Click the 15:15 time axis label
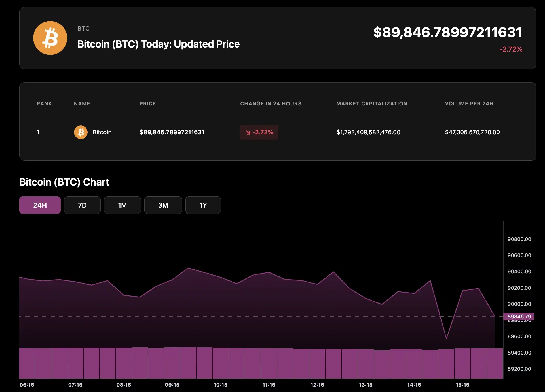 pyautogui.click(x=462, y=385)
